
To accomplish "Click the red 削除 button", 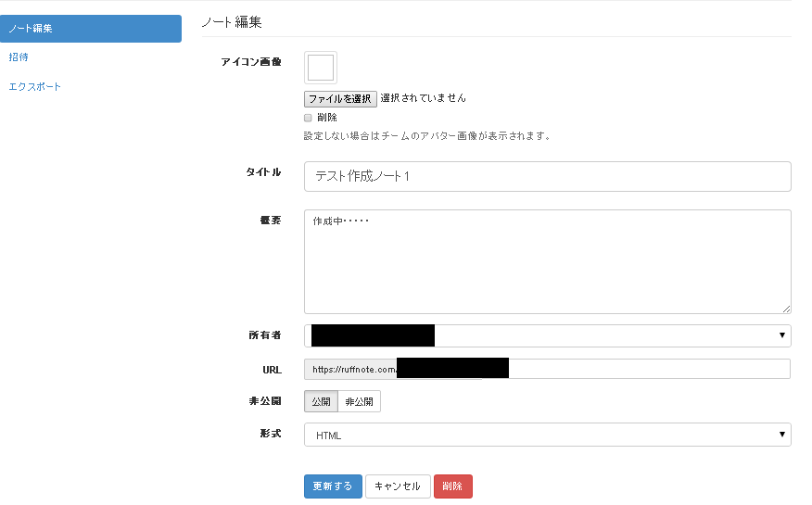I will [452, 486].
